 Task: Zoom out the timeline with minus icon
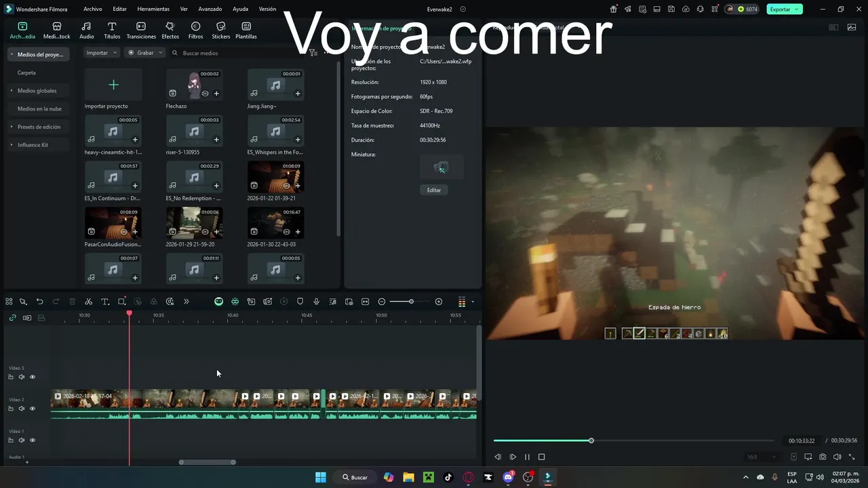coord(382,302)
